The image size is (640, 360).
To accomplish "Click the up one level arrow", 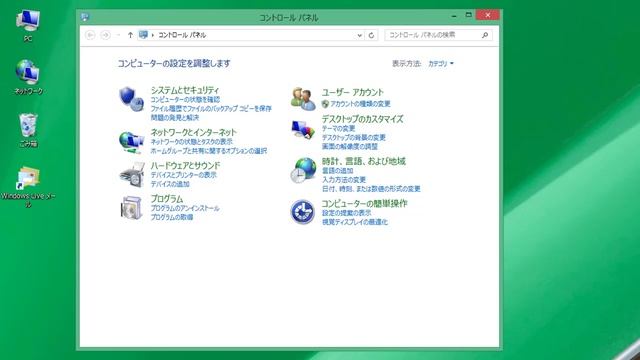I will [x=130, y=35].
